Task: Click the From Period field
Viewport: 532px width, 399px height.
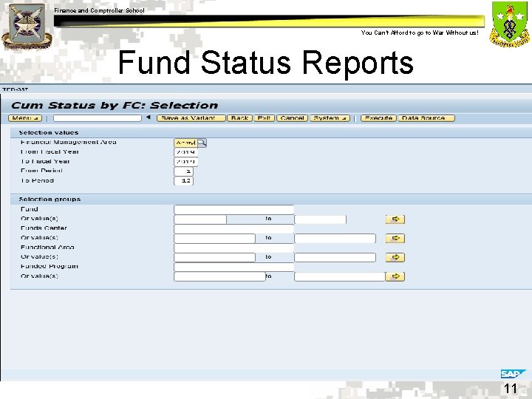Action: click(183, 171)
